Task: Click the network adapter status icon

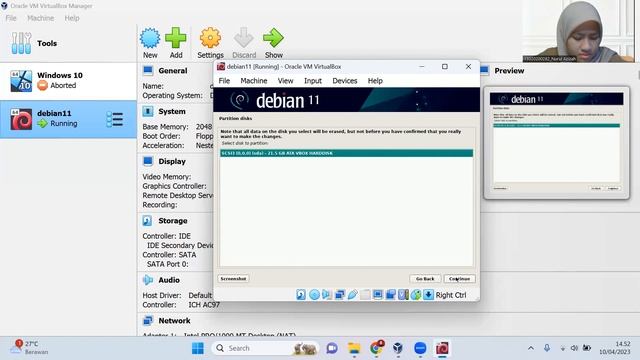Action: tap(339, 295)
